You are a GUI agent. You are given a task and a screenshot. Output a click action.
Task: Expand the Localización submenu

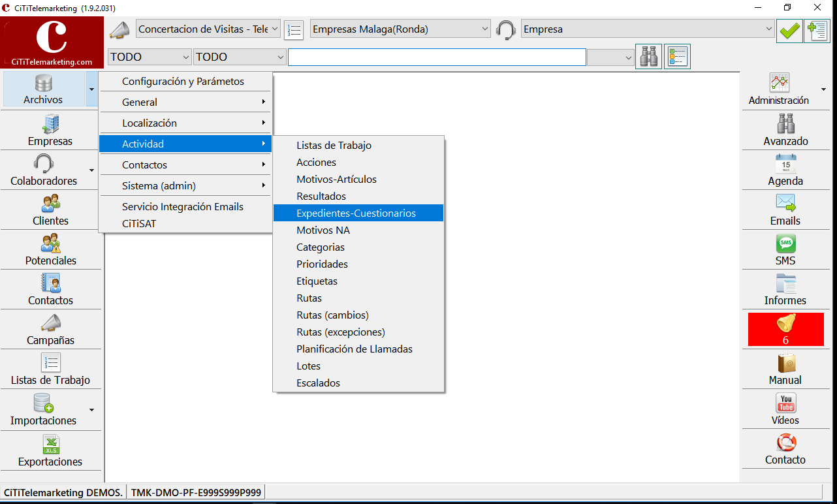(185, 123)
